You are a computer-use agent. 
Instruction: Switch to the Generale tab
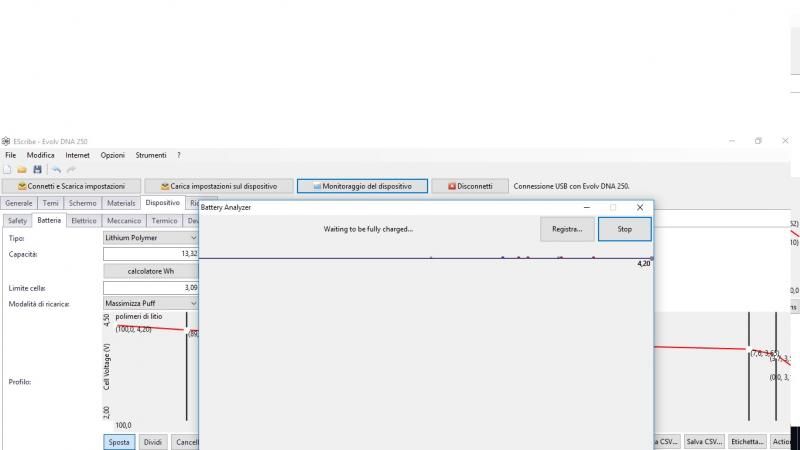point(19,203)
